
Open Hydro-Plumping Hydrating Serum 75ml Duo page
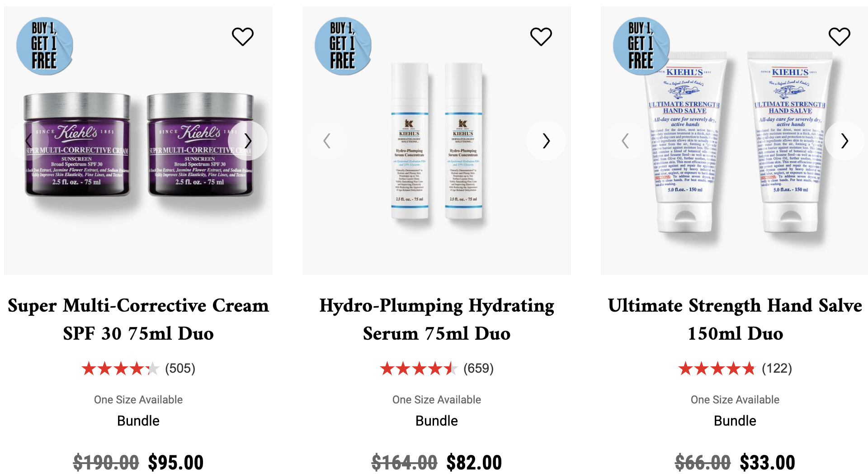click(x=437, y=319)
